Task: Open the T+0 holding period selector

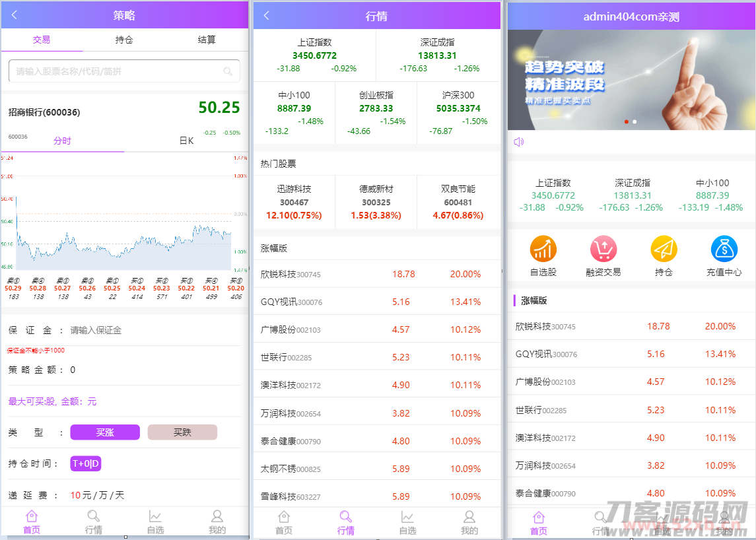Action: tap(85, 463)
